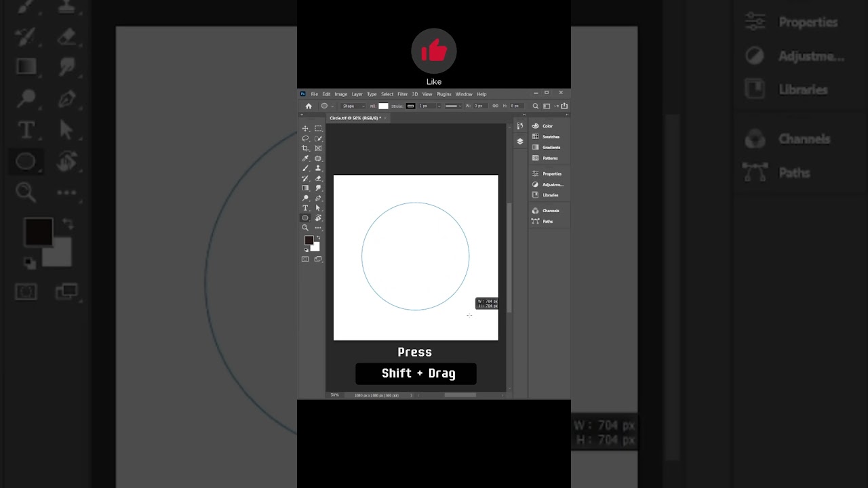Select the Horizontal Type tool
The height and width of the screenshot is (488, 868).
(305, 207)
